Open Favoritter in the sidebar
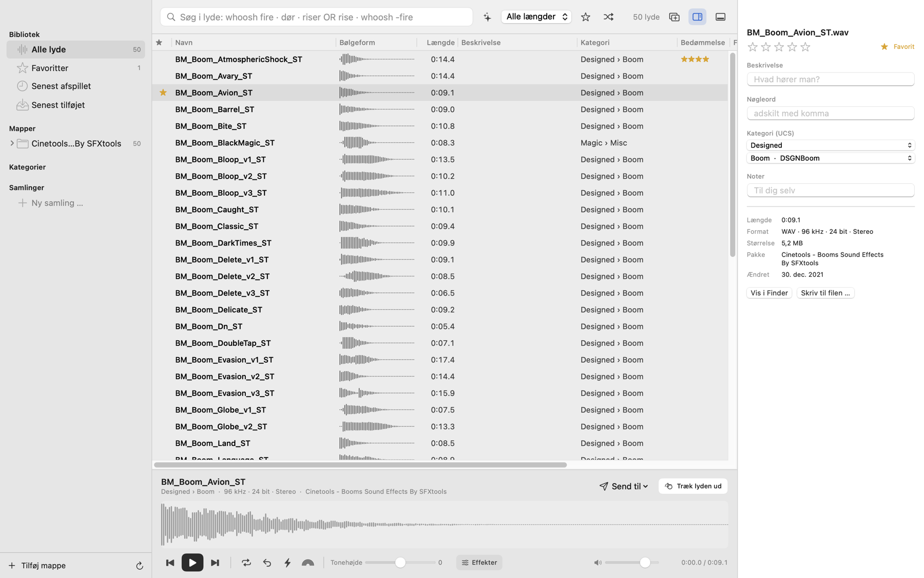The height and width of the screenshot is (578, 924). (76, 68)
